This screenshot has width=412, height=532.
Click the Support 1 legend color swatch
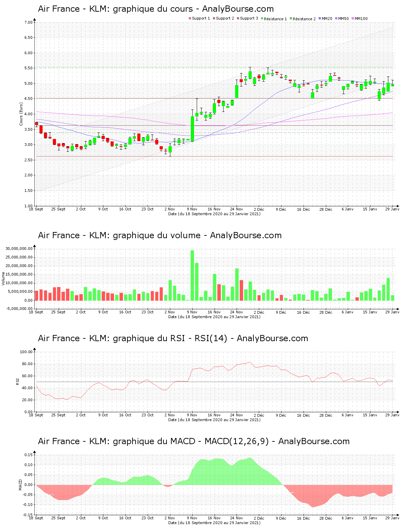point(190,19)
